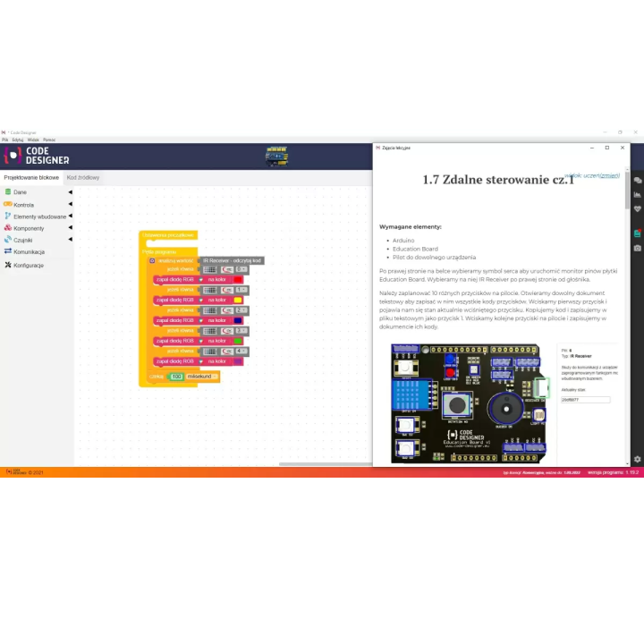Click the gear icon on 'analizuj wartość' block
This screenshot has width=644, height=644.
pos(153,260)
